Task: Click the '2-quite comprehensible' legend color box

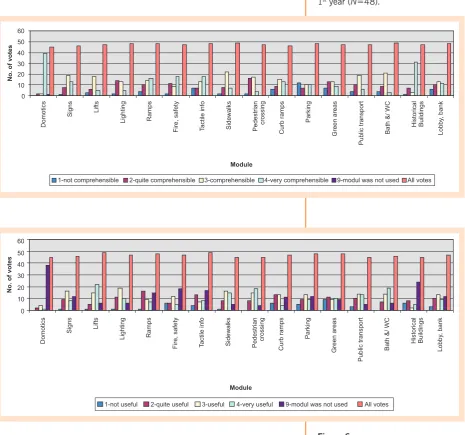Action: click(x=126, y=180)
